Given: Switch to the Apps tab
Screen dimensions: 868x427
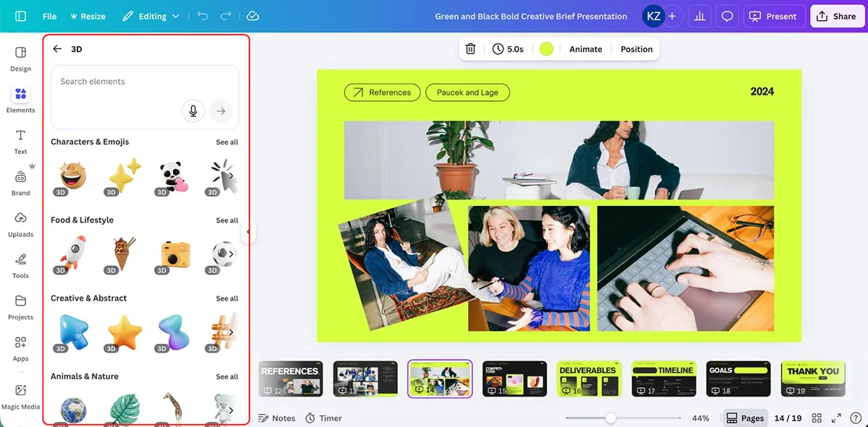Looking at the screenshot, I should pos(20,348).
